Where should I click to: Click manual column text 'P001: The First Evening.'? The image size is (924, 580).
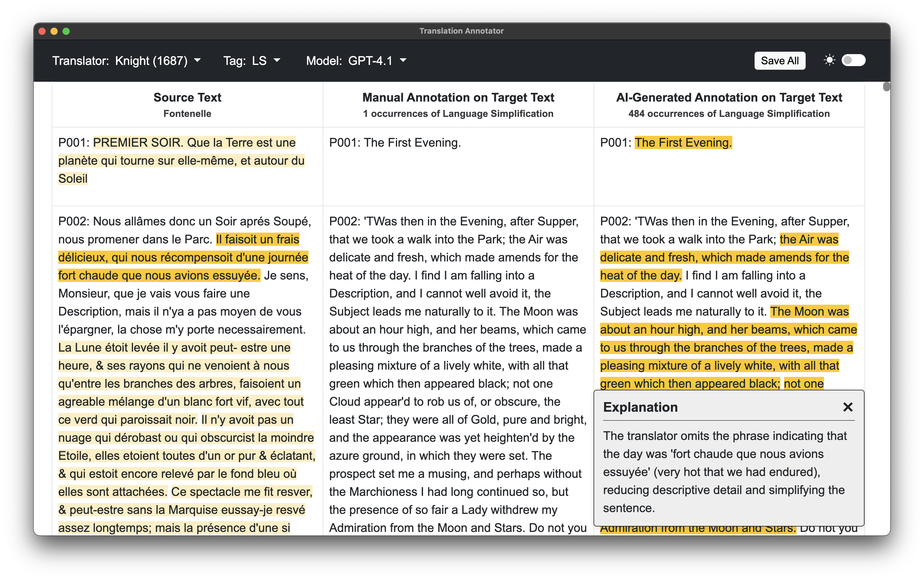(395, 143)
